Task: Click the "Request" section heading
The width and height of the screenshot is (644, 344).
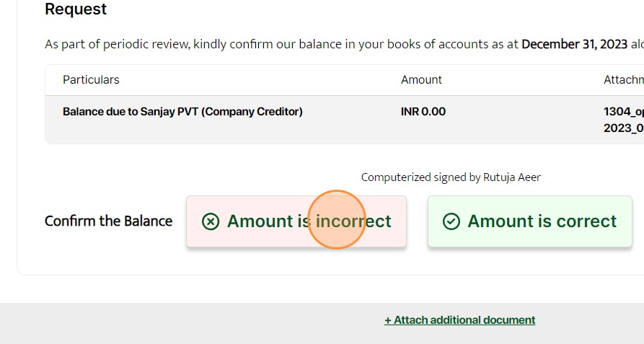Action: click(76, 9)
